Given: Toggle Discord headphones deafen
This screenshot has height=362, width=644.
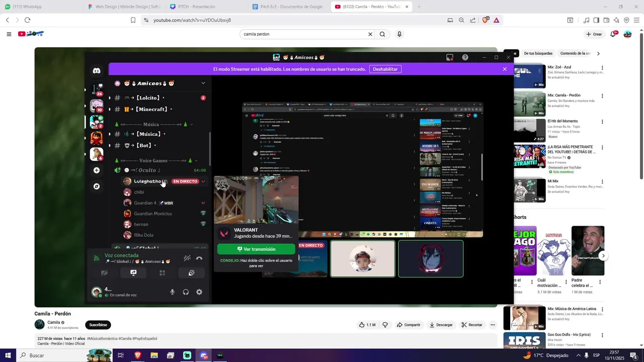Looking at the screenshot, I should 186,292.
